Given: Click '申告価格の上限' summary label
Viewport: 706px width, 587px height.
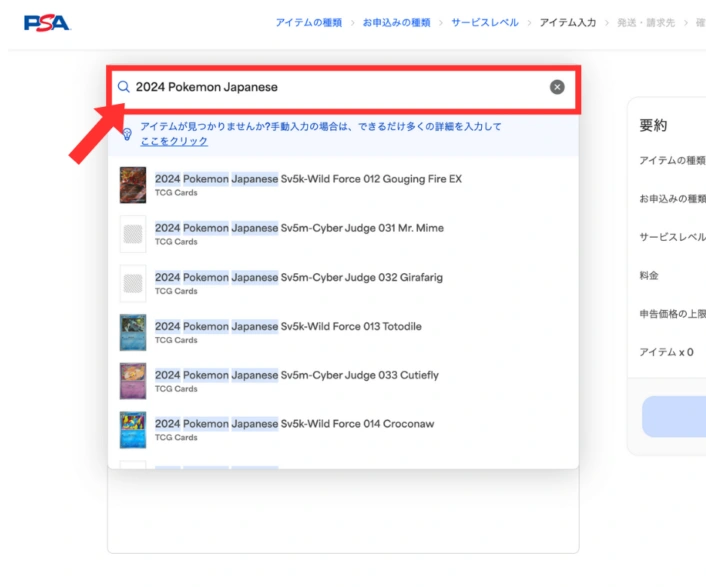Looking at the screenshot, I should pos(673,314).
